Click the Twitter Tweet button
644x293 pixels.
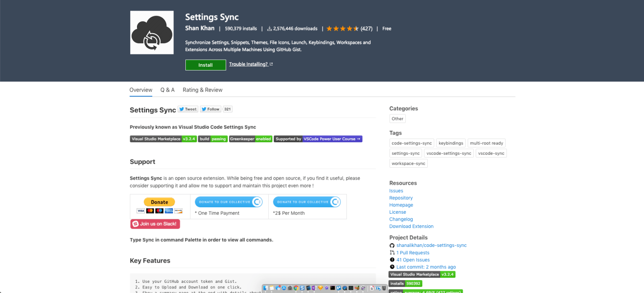pos(188,109)
